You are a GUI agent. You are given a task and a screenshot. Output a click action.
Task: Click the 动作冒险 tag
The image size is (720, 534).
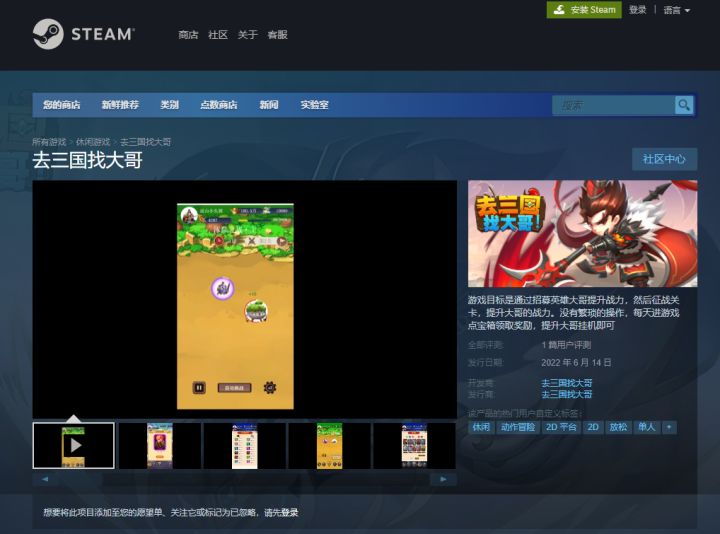518,427
